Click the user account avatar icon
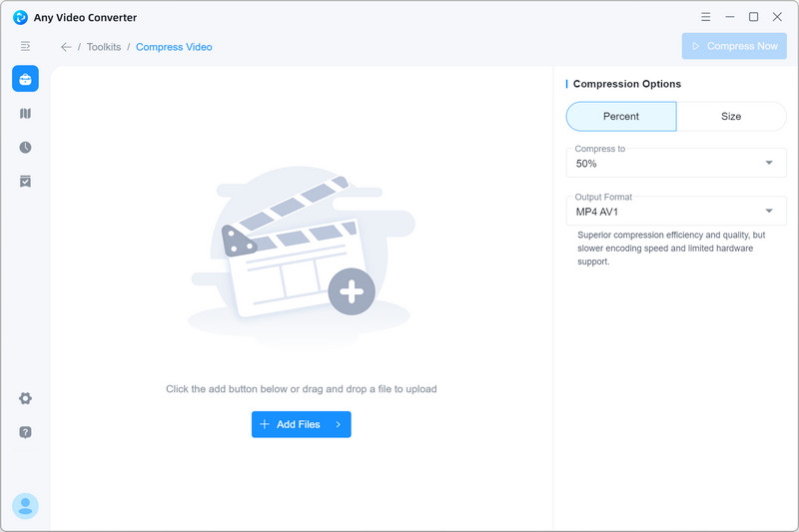799x532 pixels. click(x=26, y=506)
